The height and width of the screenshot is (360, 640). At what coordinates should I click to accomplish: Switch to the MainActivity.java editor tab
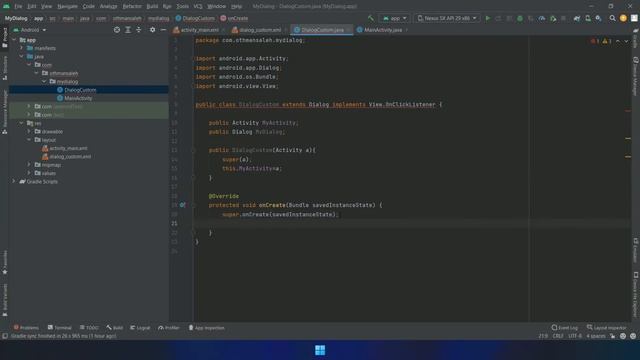(382, 30)
